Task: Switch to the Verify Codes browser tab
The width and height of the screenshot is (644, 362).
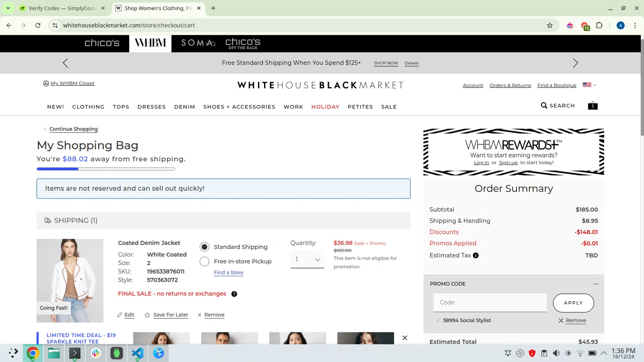Action: (x=62, y=8)
